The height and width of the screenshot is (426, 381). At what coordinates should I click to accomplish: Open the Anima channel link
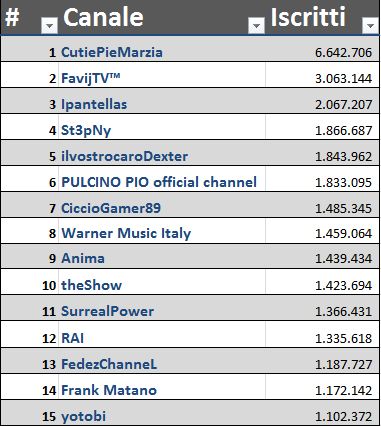click(x=83, y=259)
